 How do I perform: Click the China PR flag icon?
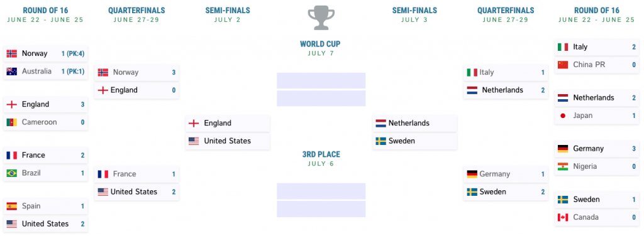[563, 65]
